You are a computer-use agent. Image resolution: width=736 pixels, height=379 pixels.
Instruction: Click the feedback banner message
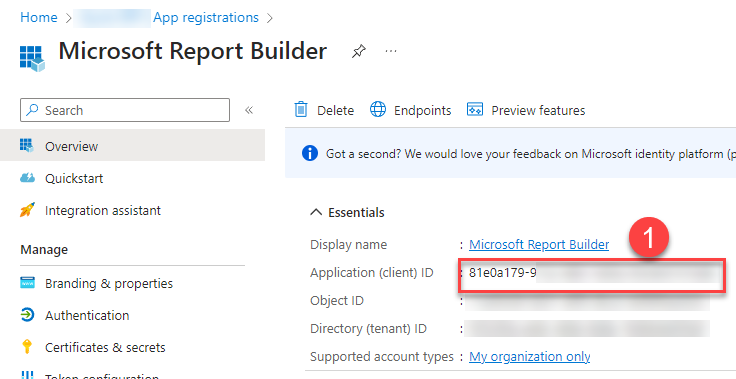[x=530, y=154]
